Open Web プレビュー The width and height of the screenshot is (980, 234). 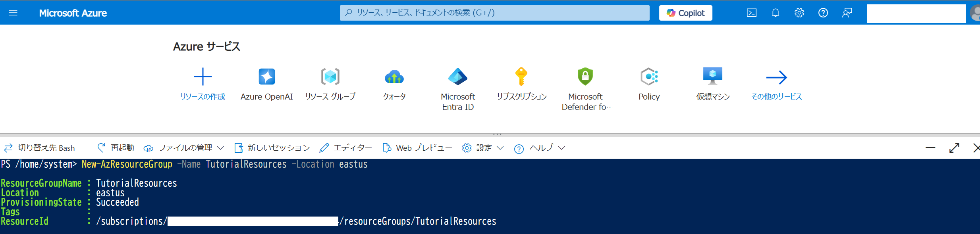click(417, 148)
